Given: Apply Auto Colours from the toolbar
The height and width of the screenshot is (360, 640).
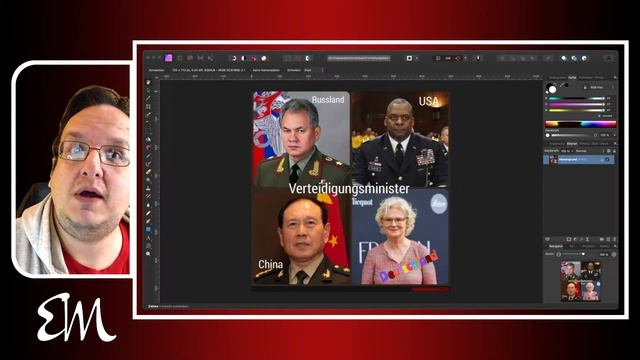Looking at the screenshot, I should click(254, 58).
